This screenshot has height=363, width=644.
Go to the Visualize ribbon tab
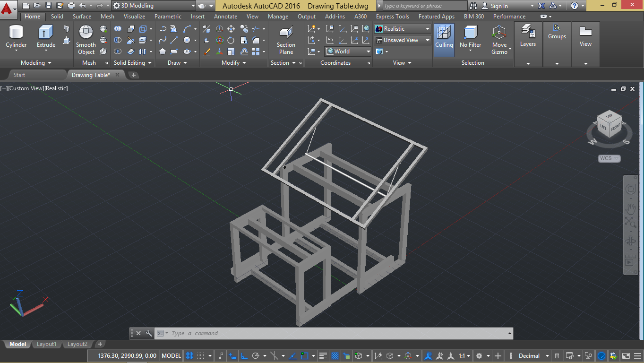(x=135, y=17)
